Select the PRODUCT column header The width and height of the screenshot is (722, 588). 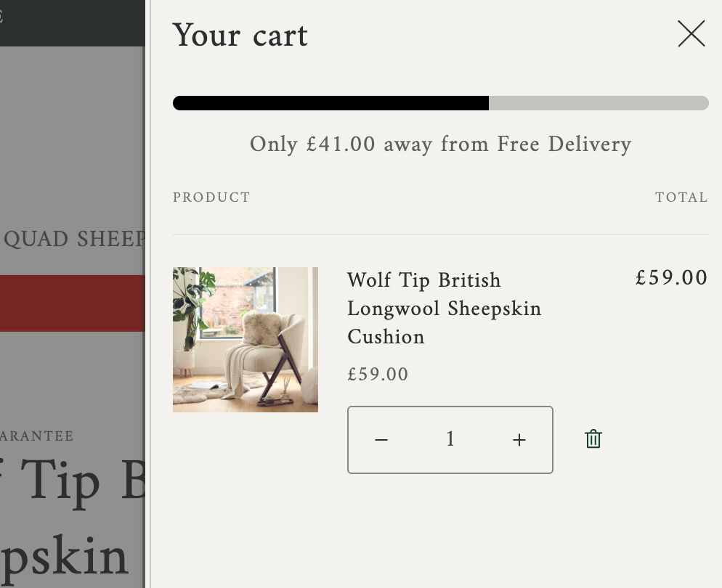click(211, 197)
